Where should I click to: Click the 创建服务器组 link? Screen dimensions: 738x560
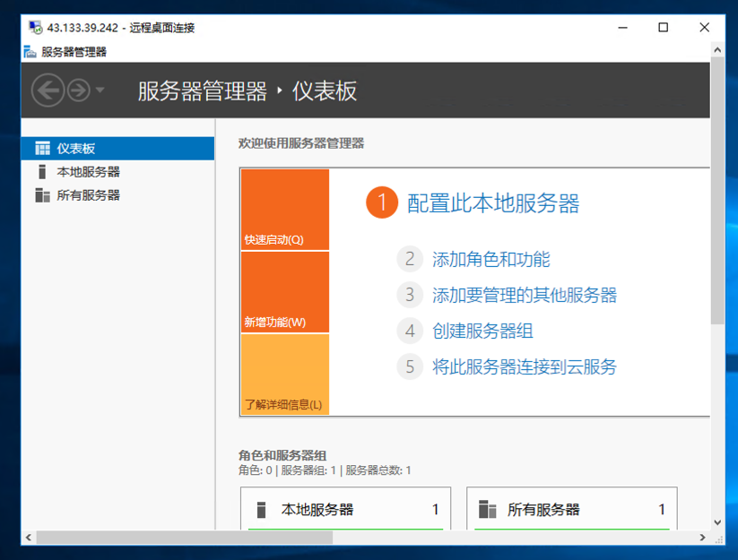click(x=482, y=332)
